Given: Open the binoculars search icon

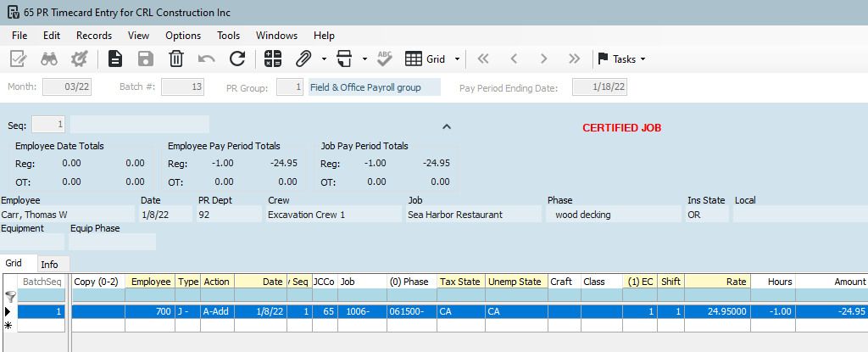Looking at the screenshot, I should (49, 59).
